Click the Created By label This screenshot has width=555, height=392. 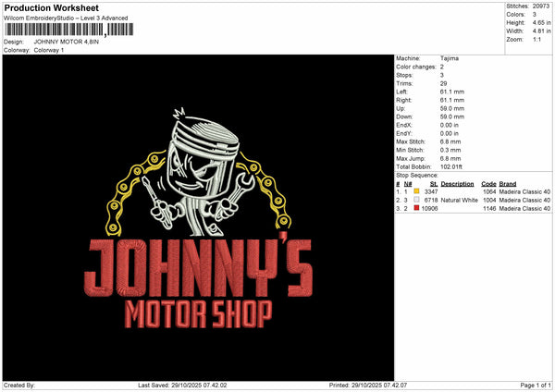[19, 385]
